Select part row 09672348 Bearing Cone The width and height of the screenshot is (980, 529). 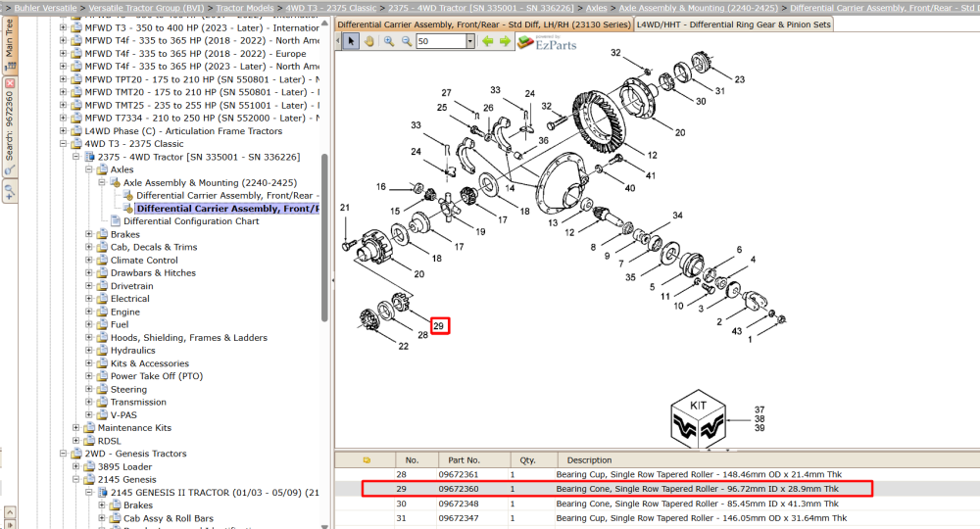(657, 504)
